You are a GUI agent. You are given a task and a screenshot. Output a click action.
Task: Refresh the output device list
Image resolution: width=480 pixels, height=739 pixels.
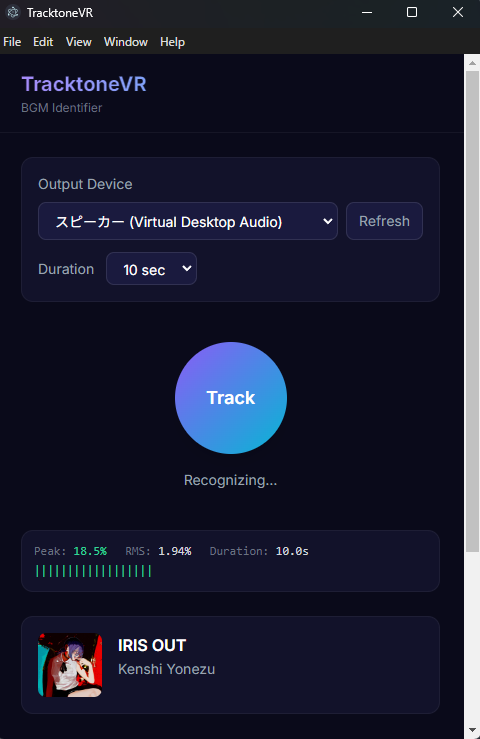[384, 221]
